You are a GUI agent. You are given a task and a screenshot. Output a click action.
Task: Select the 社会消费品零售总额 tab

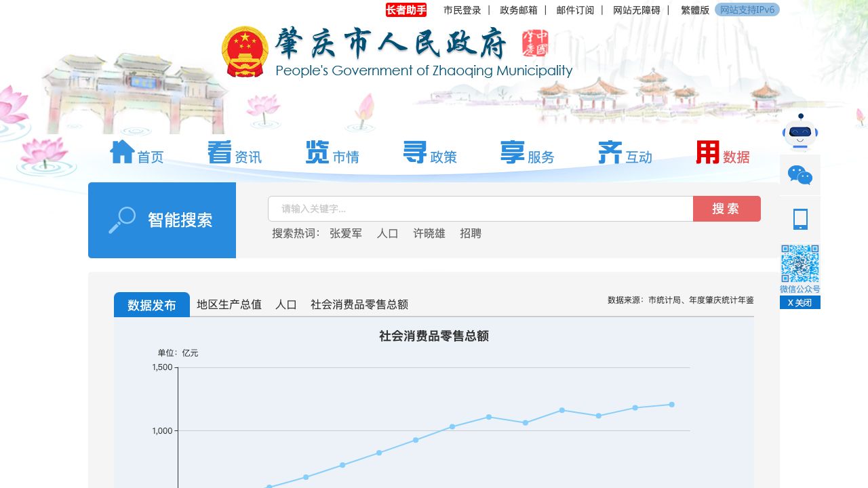(x=359, y=305)
